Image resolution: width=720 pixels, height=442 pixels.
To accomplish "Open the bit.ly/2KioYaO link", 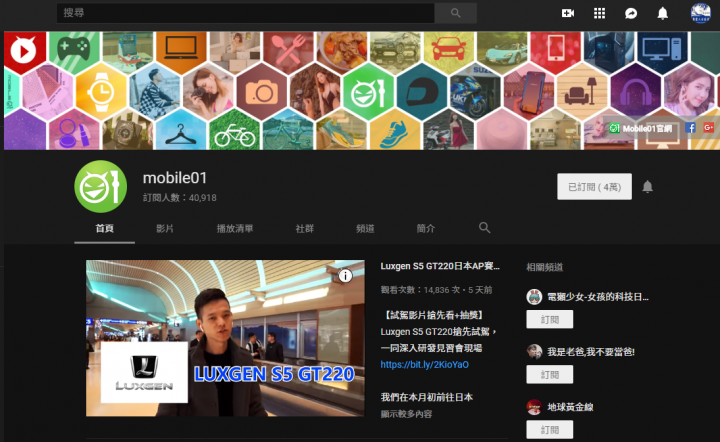I will tap(425, 364).
